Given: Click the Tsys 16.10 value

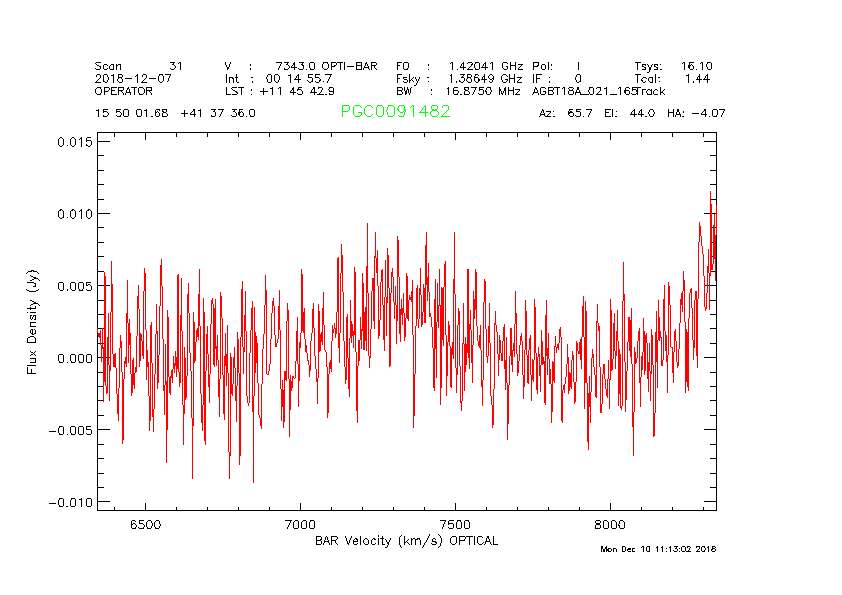Looking at the screenshot, I should [x=673, y=66].
